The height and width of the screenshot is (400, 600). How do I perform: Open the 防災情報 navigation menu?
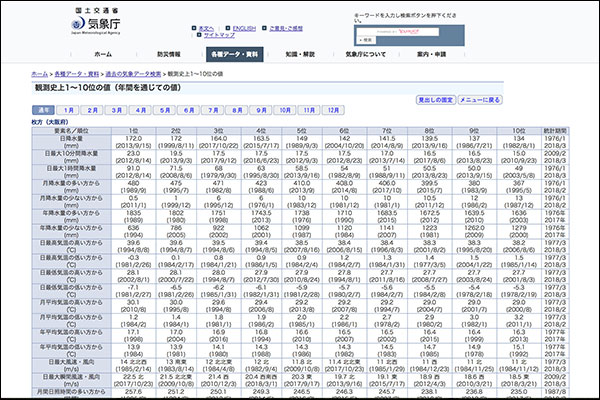(x=168, y=53)
